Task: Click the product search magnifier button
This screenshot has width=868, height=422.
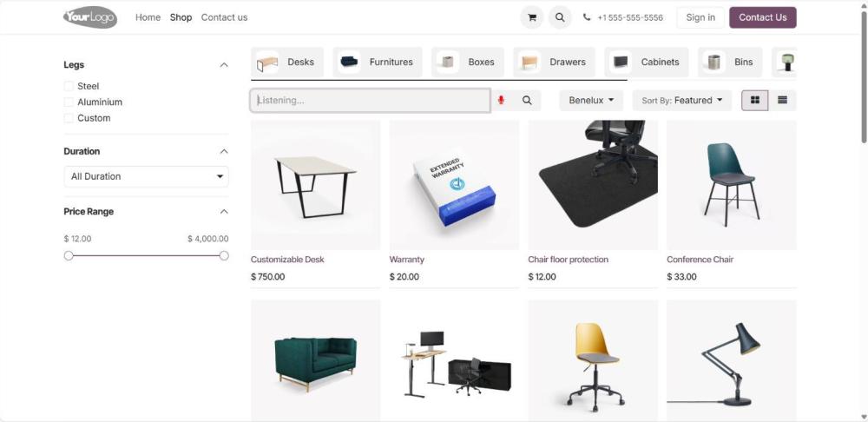Action: [x=527, y=100]
